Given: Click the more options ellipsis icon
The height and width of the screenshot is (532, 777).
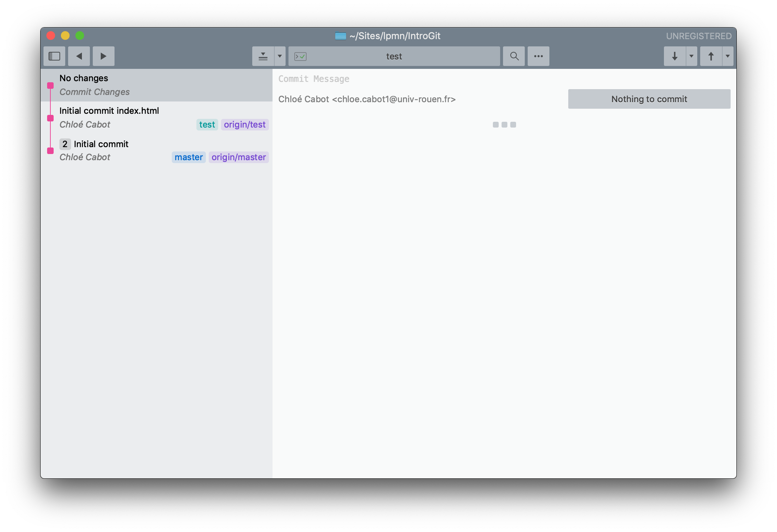Looking at the screenshot, I should pos(538,56).
